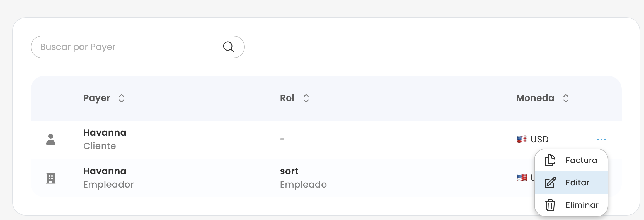The width and height of the screenshot is (644, 220).
Task: Select Eliminar from the context menu
Action: 582,205
